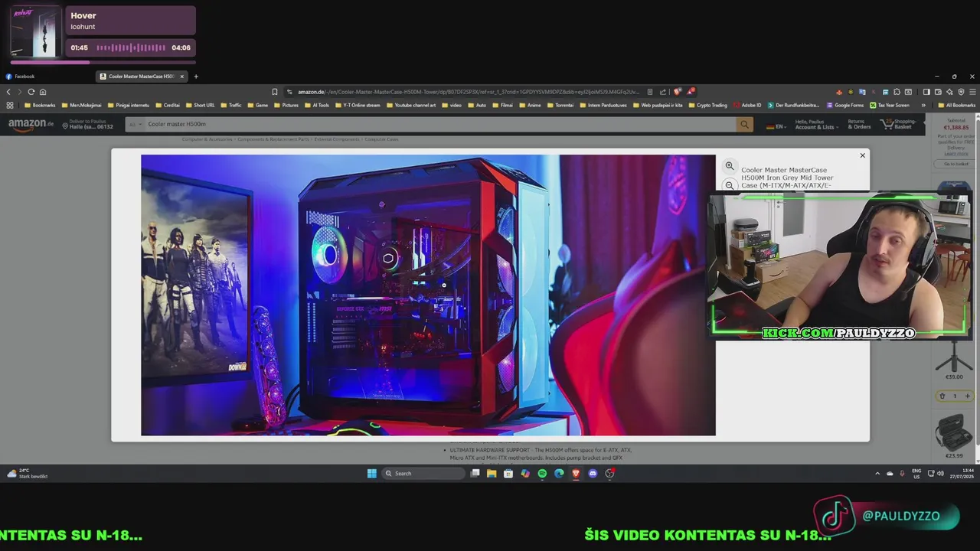The image size is (980, 551).
Task: Open Pinigai internetu bookmarks folder
Action: point(129,105)
